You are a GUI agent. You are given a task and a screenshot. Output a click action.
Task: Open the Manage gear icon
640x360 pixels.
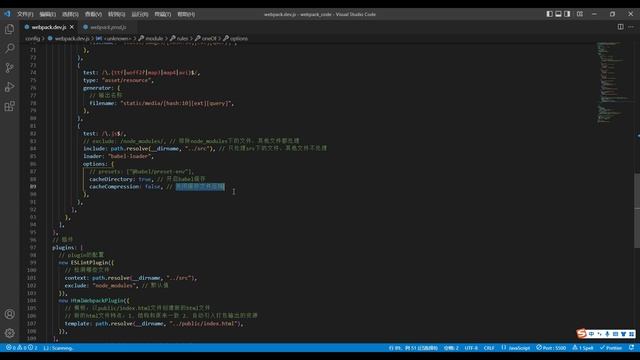(9, 333)
